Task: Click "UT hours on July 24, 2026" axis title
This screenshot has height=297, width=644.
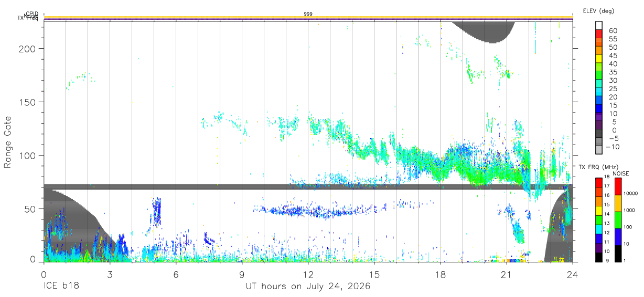Action: click(x=308, y=287)
